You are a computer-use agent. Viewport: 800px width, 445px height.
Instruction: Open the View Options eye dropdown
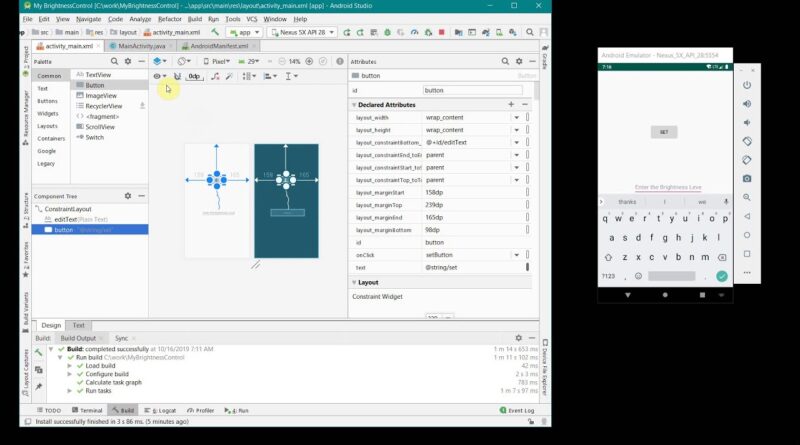(160, 76)
